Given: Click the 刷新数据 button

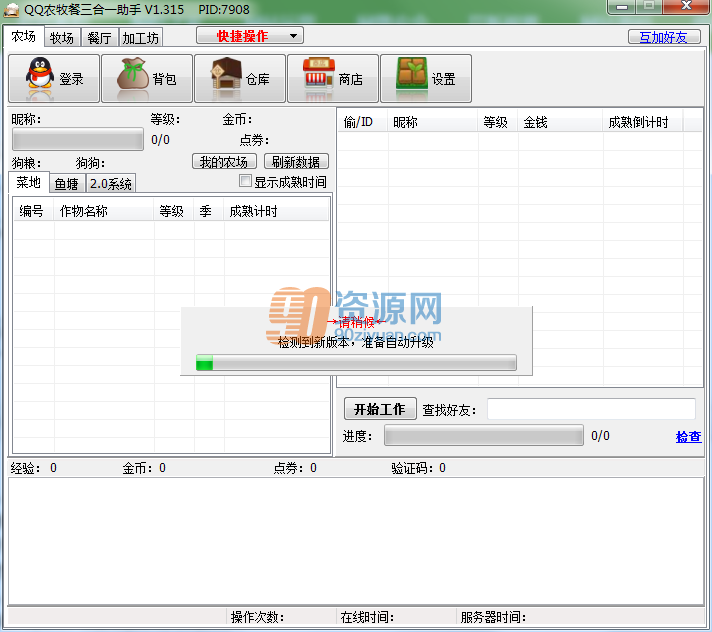Looking at the screenshot, I should pyautogui.click(x=296, y=162).
